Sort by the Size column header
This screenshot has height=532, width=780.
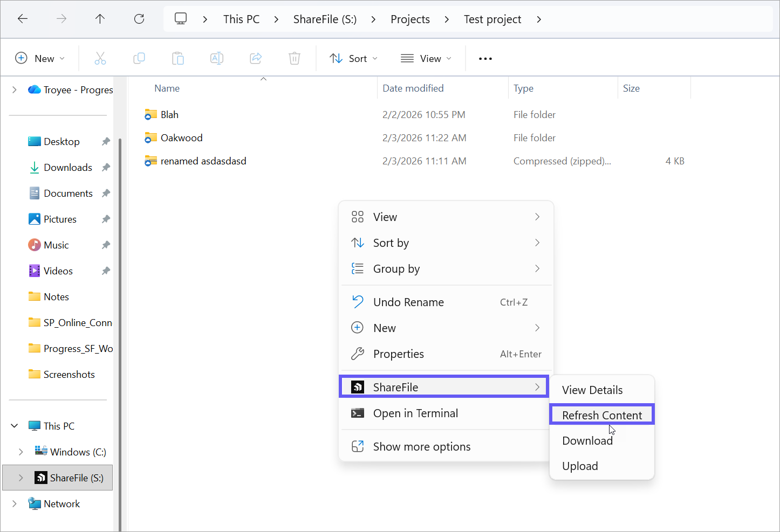631,88
